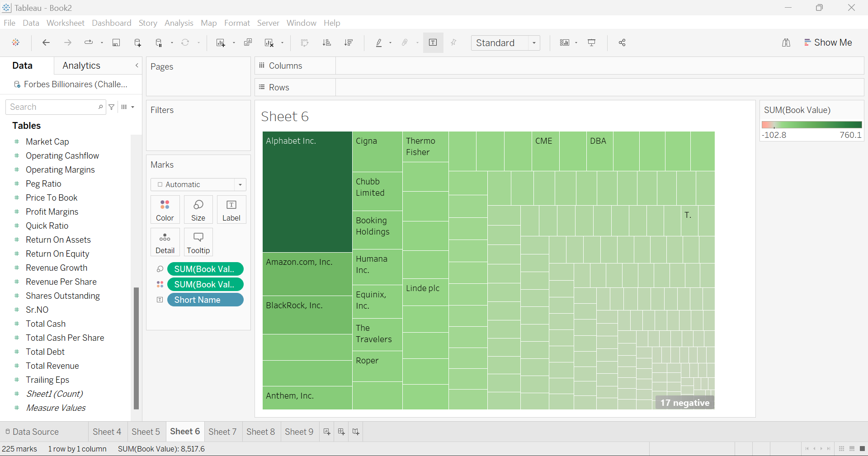The image size is (868, 456).
Task: Toggle Show Mark Labels in toolbar
Action: (433, 42)
